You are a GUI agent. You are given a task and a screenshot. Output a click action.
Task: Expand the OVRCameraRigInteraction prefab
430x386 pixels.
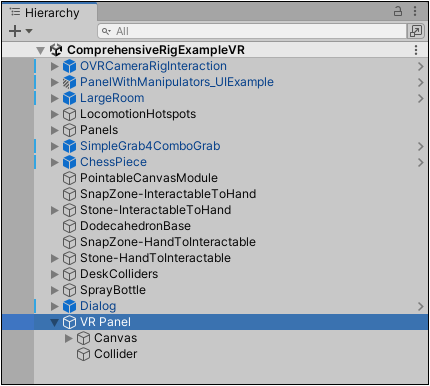pyautogui.click(x=54, y=66)
